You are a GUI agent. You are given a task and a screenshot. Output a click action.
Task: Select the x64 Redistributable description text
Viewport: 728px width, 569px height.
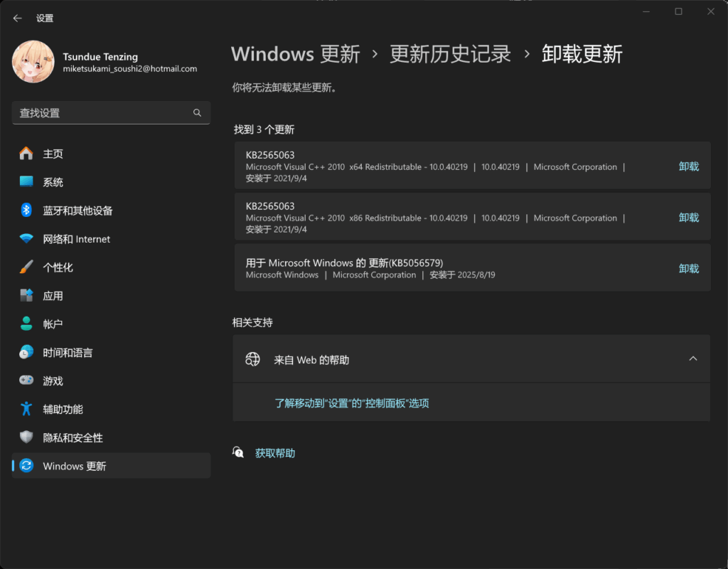(357, 166)
